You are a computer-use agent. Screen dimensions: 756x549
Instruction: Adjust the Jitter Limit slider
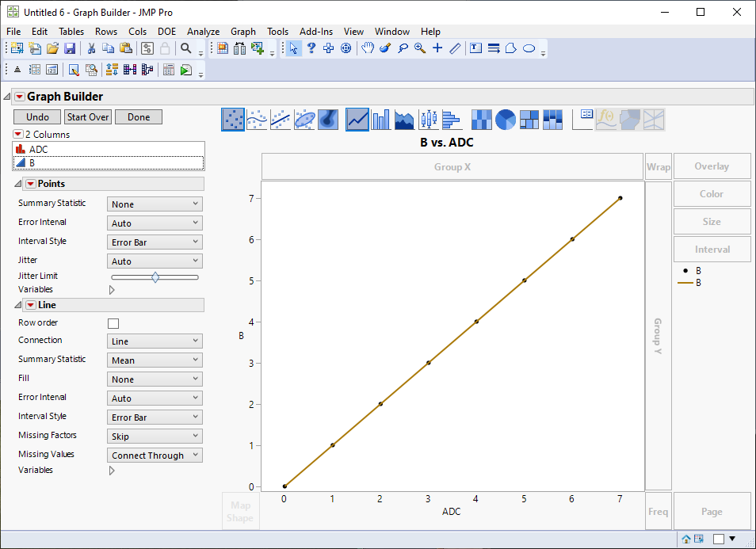(156, 276)
